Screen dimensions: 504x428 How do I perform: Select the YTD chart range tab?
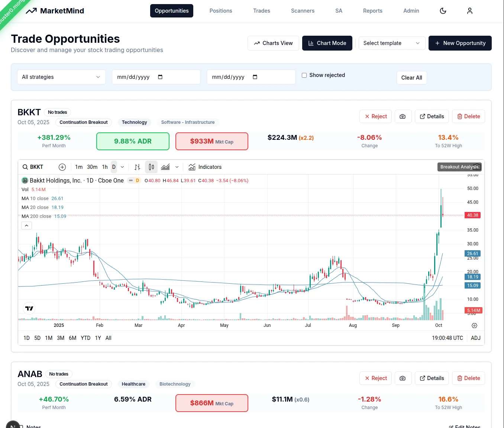(x=85, y=338)
